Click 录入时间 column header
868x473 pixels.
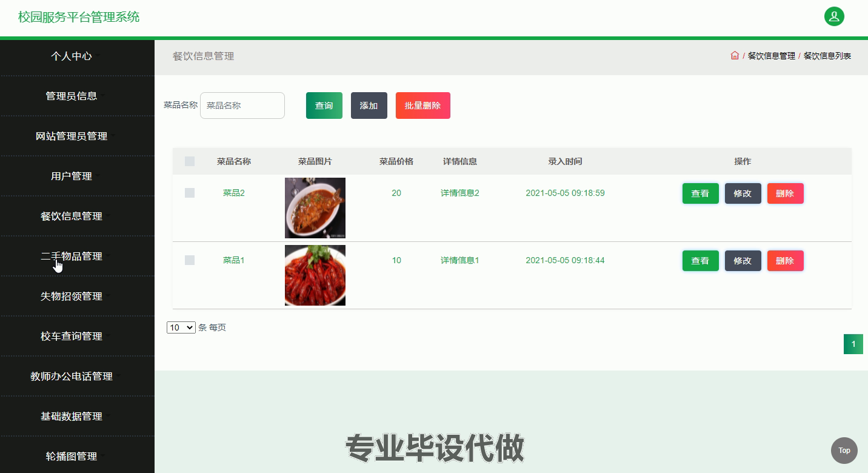565,161
